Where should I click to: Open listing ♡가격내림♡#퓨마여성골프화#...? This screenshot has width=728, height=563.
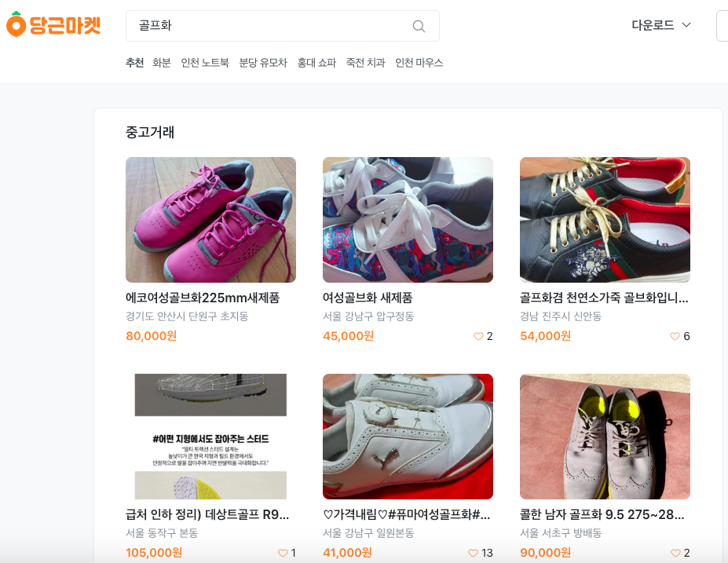406,514
